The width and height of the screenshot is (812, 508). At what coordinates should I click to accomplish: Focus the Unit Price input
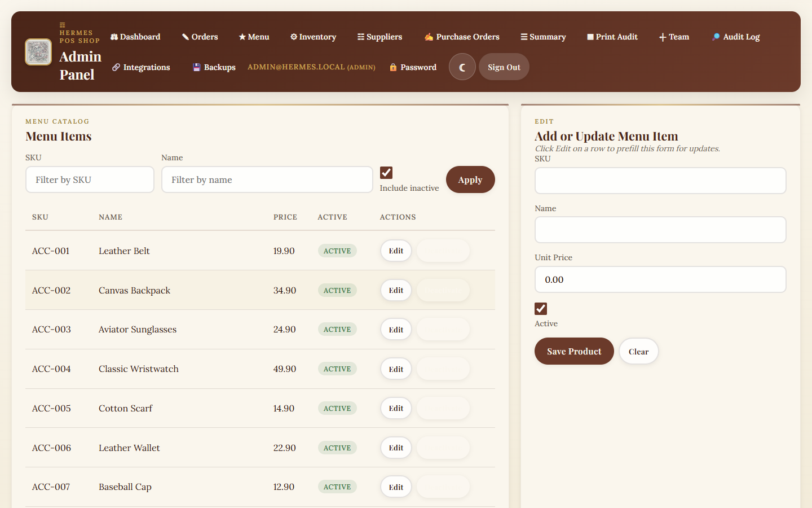point(660,279)
